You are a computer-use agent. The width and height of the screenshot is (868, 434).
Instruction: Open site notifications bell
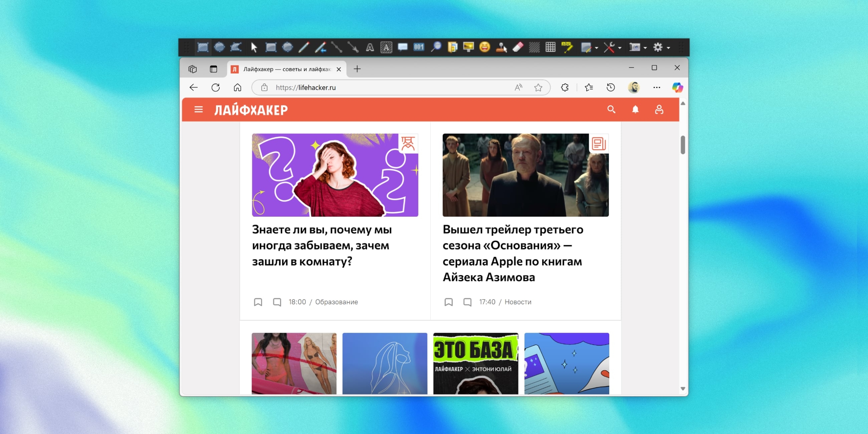coord(635,110)
